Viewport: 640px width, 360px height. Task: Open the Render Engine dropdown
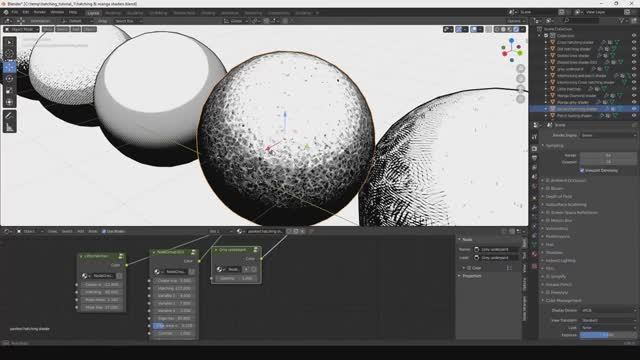point(608,135)
